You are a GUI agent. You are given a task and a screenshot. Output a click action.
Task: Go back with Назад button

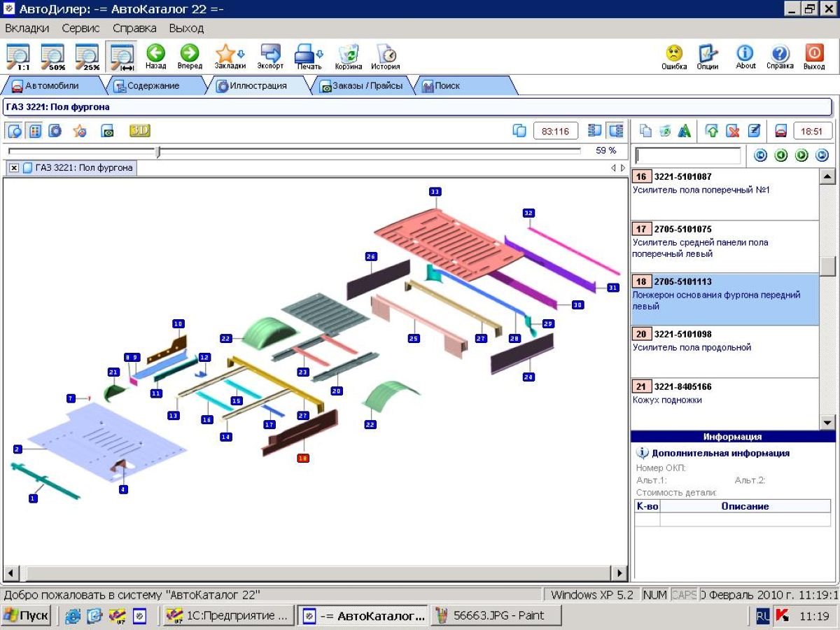click(x=155, y=57)
